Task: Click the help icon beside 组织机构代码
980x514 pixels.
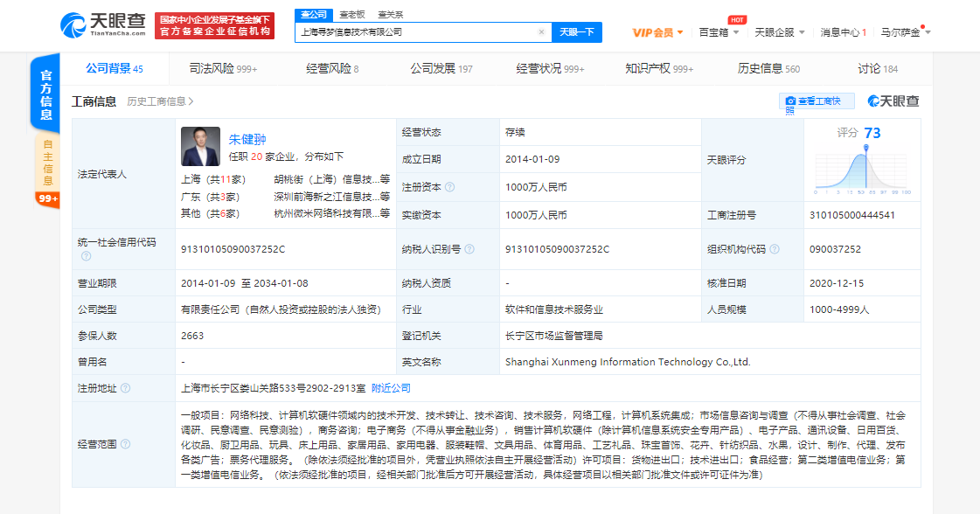Action: pos(775,249)
